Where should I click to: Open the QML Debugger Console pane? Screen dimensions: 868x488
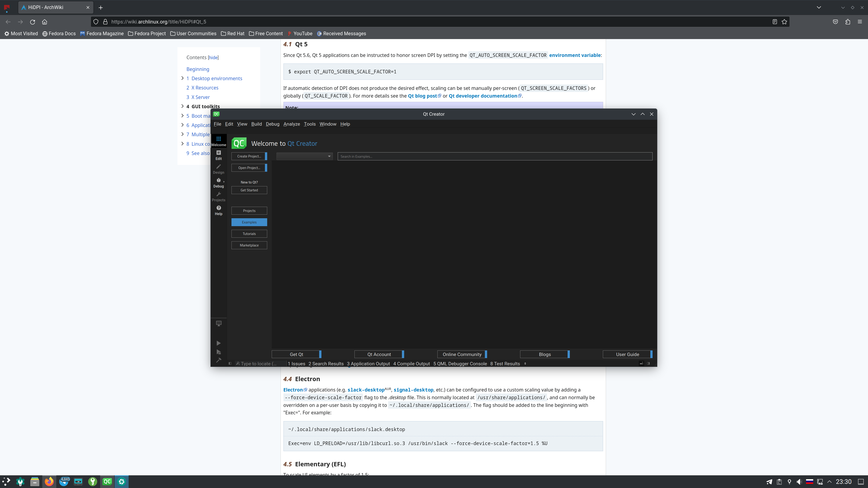pos(460,364)
